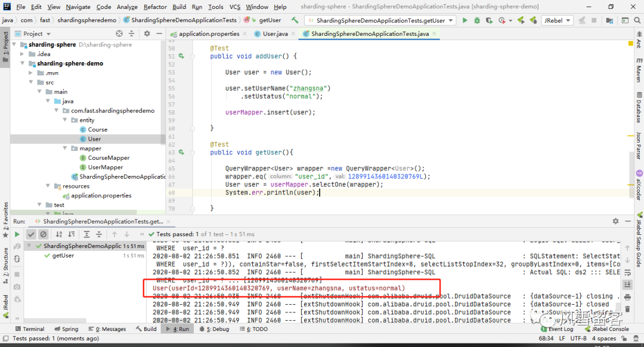
Task: Locate current file with Project panel target icon
Action: point(119,33)
